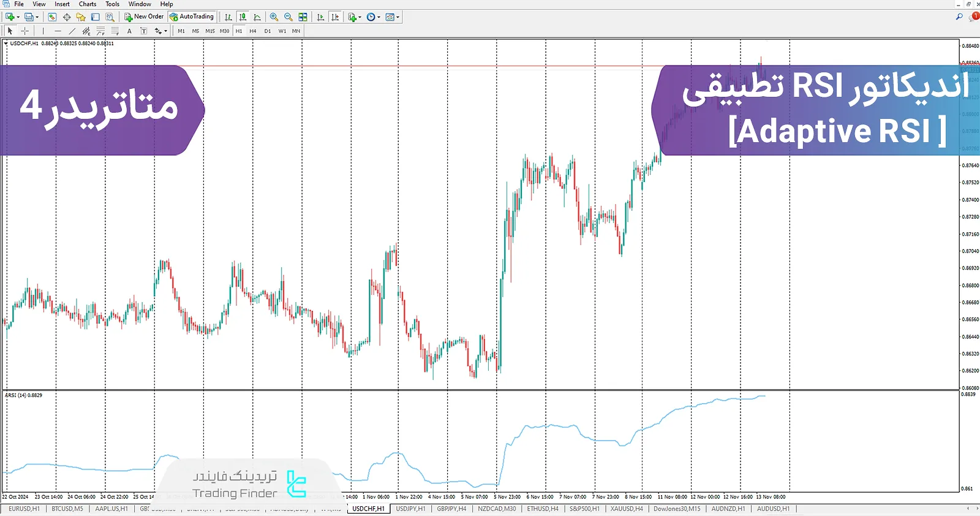Viewport: 980px width, 516px height.
Task: Open the Insert menu
Action: tap(62, 4)
